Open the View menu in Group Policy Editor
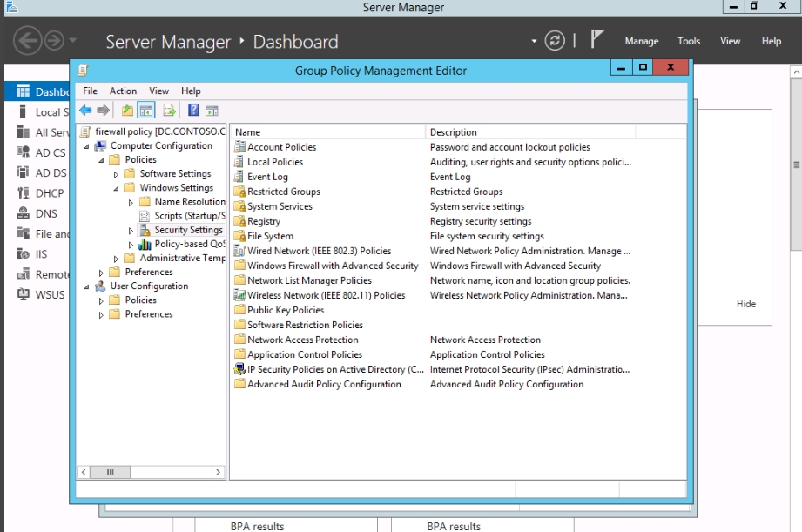 [159, 91]
